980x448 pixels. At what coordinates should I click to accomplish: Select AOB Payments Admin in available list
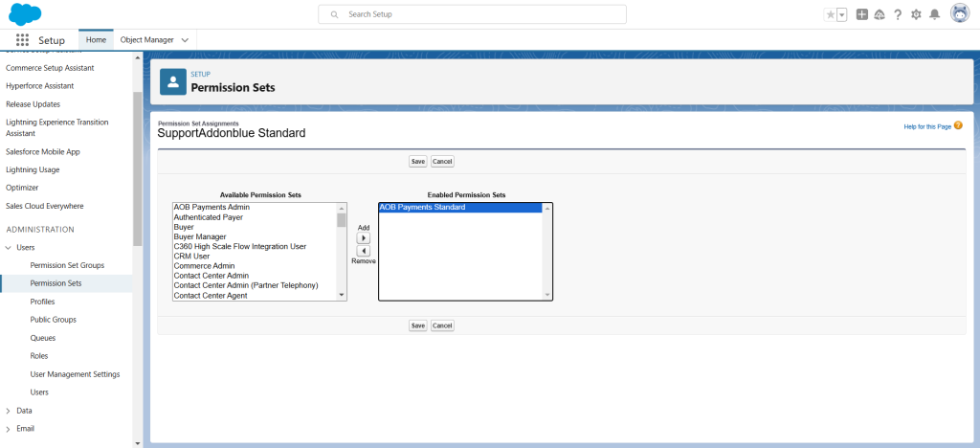tap(255, 208)
